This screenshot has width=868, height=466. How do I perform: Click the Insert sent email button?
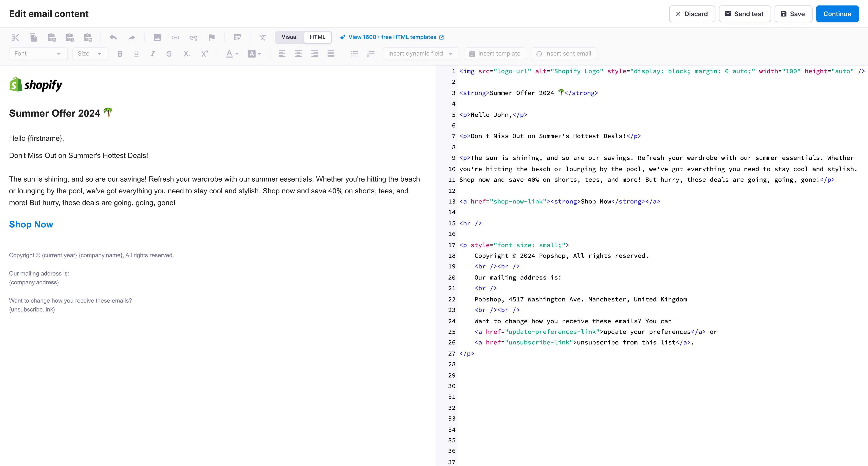pos(564,54)
